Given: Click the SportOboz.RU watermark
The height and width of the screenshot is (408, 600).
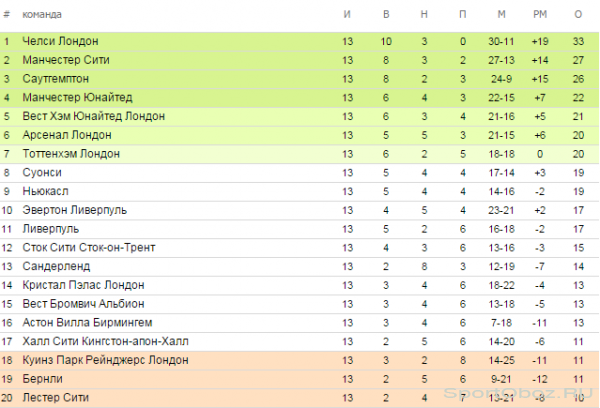Looking at the screenshot, I should (x=518, y=393).
